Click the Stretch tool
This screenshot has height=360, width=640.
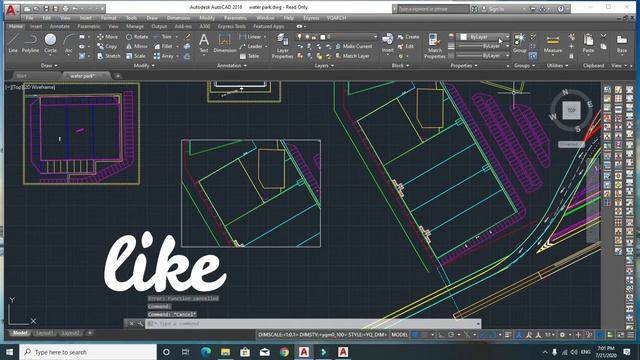pos(109,56)
